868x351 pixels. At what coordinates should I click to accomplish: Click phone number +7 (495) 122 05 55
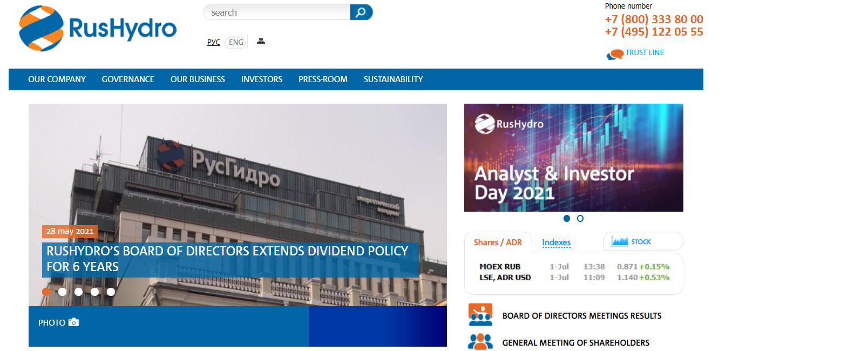click(654, 32)
